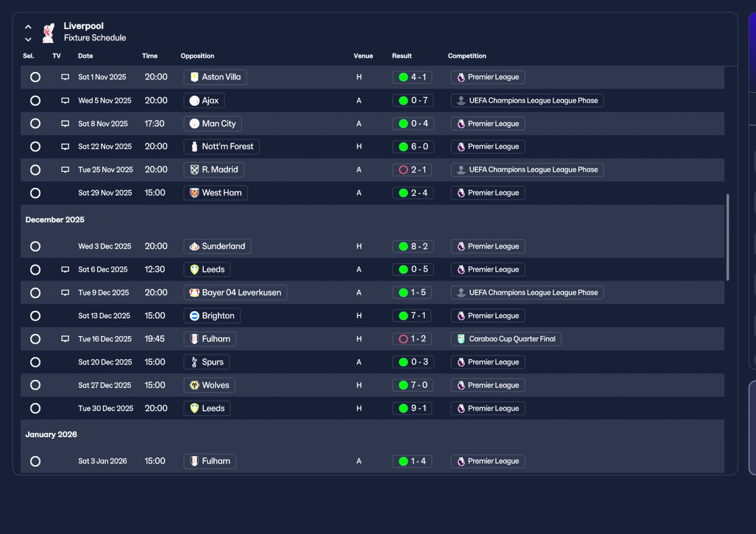The width and height of the screenshot is (756, 534).
Task: Click the TV icon for Nott'm Forest match
Action: [65, 146]
